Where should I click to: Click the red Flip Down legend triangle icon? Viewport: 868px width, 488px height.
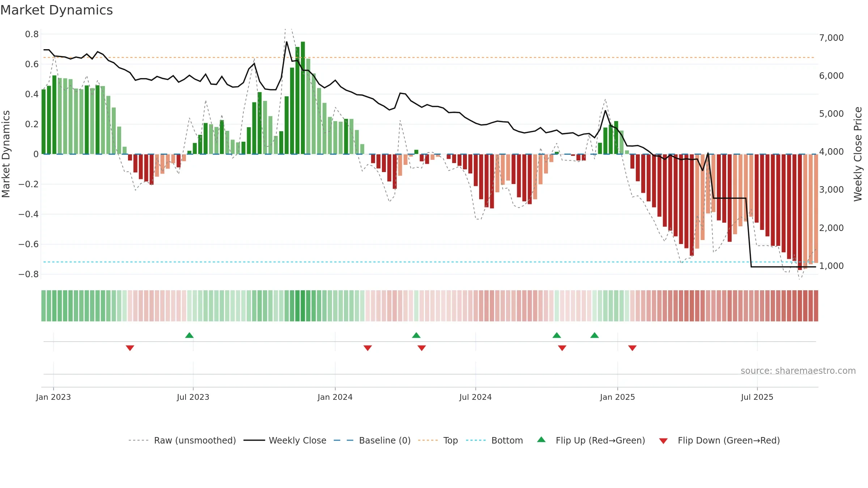tap(663, 441)
